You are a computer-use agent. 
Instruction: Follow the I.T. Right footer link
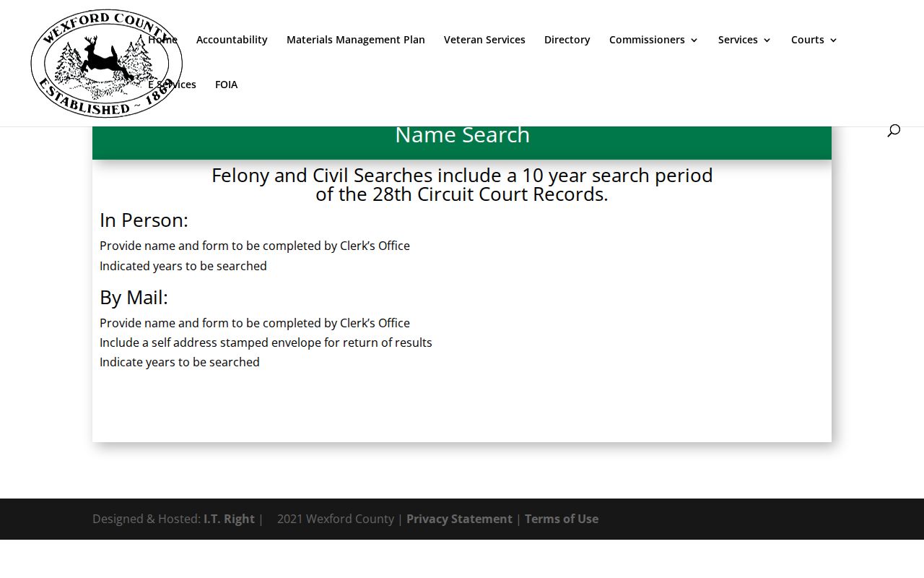229,519
